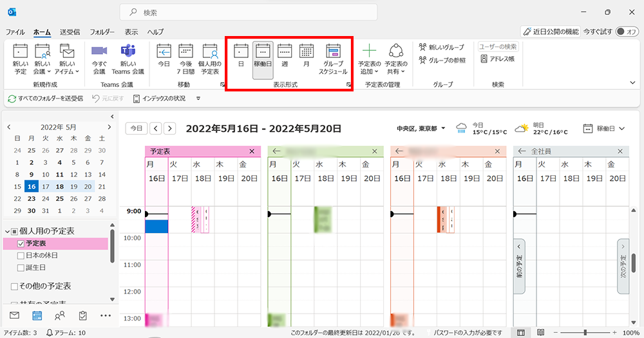
Task: Open the people icon in bottom navigation
Action: click(x=60, y=315)
